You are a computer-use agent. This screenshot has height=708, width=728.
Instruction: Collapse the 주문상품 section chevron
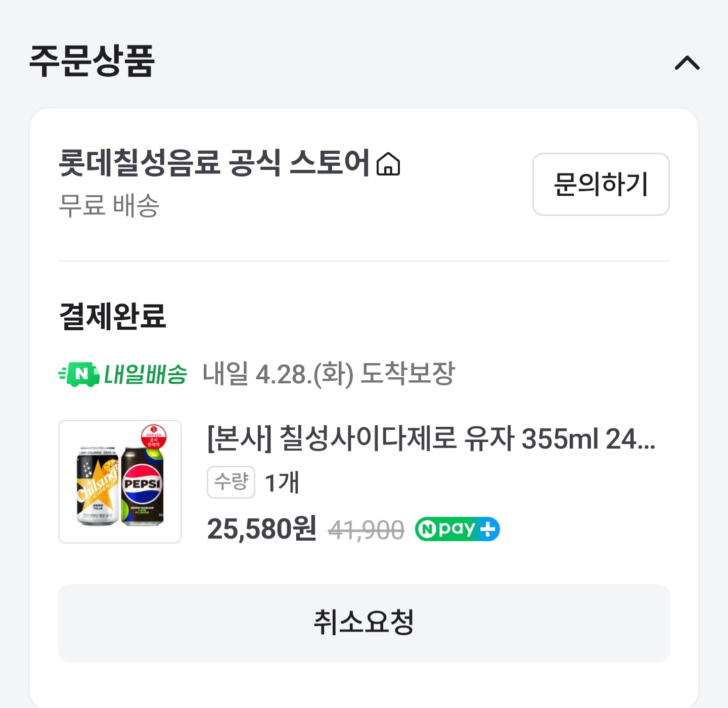coord(687,63)
